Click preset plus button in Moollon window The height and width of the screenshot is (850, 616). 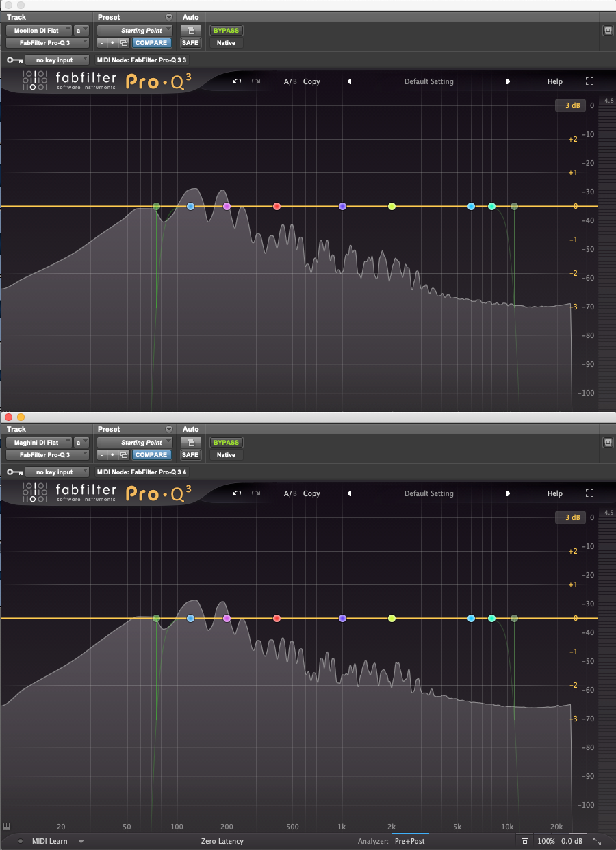(x=112, y=43)
